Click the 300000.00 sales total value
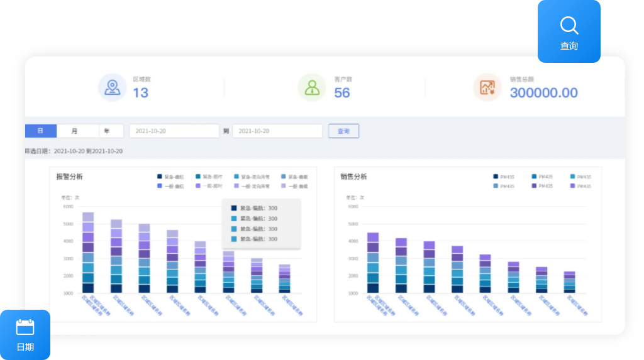This screenshot has height=360, width=644. click(543, 93)
